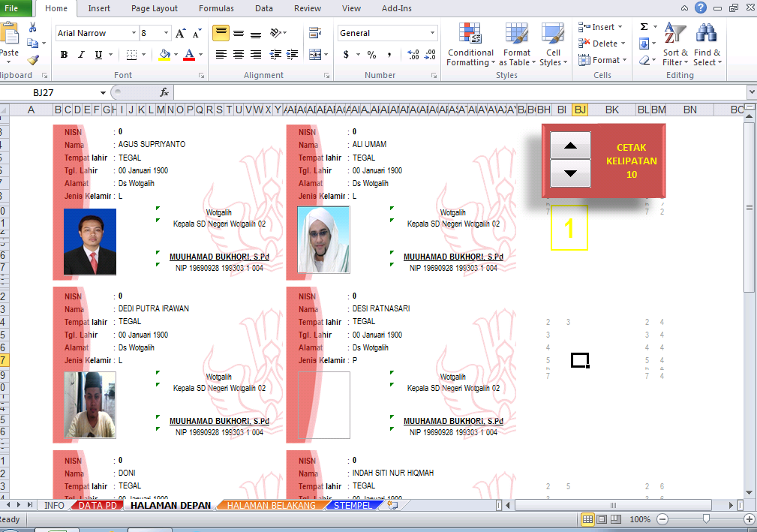The image size is (757, 532).
Task: Toggle Italic formatting
Action: [x=81, y=55]
